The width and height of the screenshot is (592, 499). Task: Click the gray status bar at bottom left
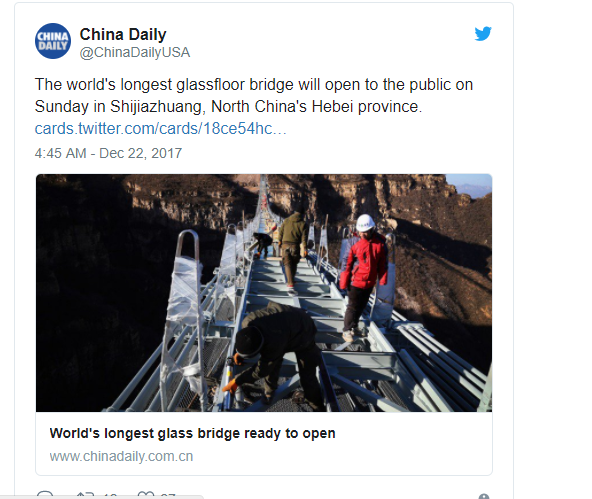pyautogui.click(x=102, y=497)
